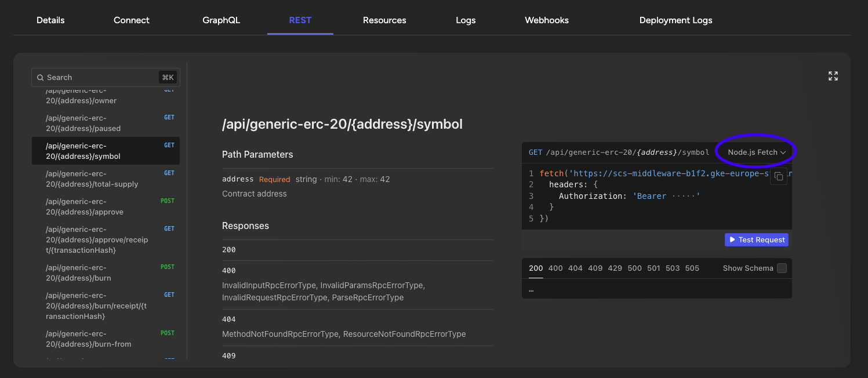Click the GET badge beside the symbol endpoint

click(x=169, y=145)
